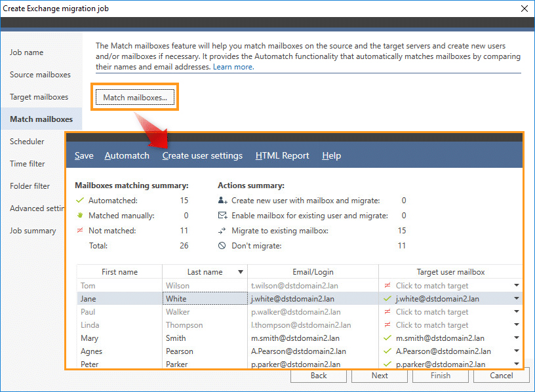The height and width of the screenshot is (392, 535).
Task: Go to Job summary step
Action: click(x=33, y=231)
